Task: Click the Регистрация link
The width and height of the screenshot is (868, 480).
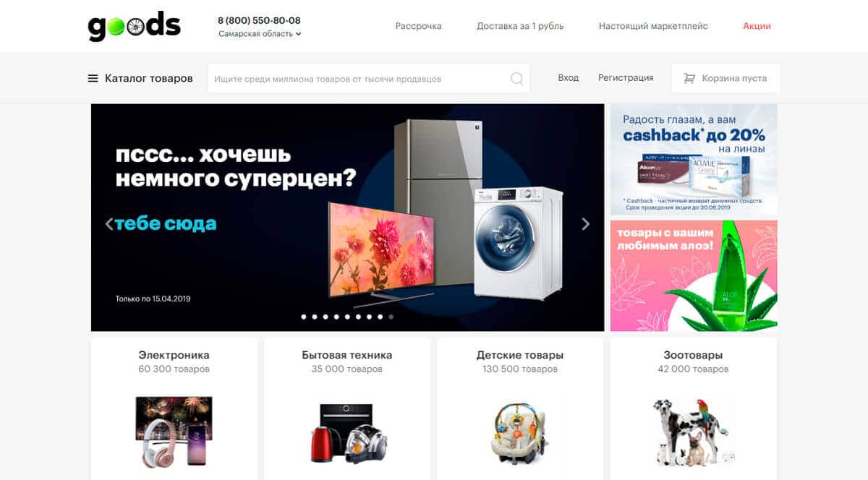Action: [626, 78]
